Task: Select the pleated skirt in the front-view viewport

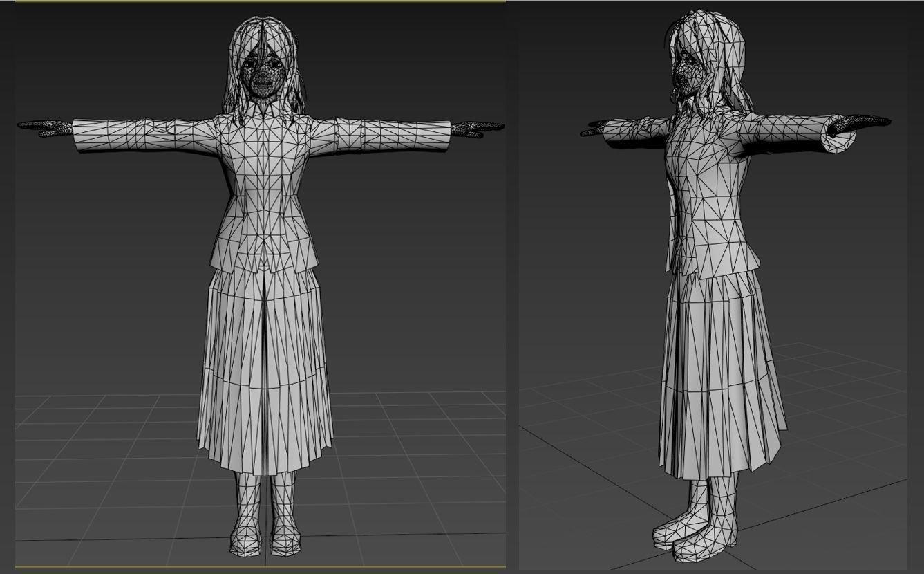Action: click(x=265, y=370)
